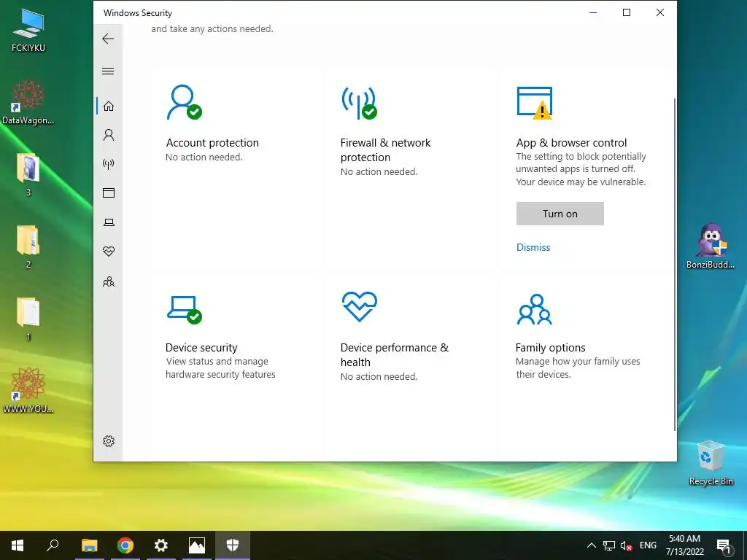Click the 'Windows Security' window title
The height and width of the screenshot is (560, 747).
coord(138,13)
